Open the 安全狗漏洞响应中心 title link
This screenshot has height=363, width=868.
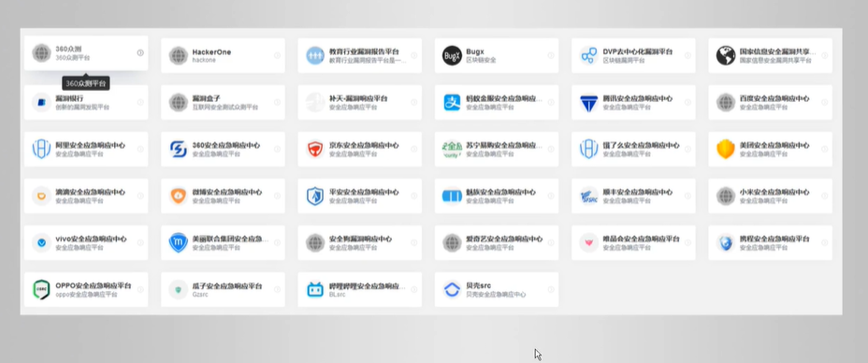point(360,240)
